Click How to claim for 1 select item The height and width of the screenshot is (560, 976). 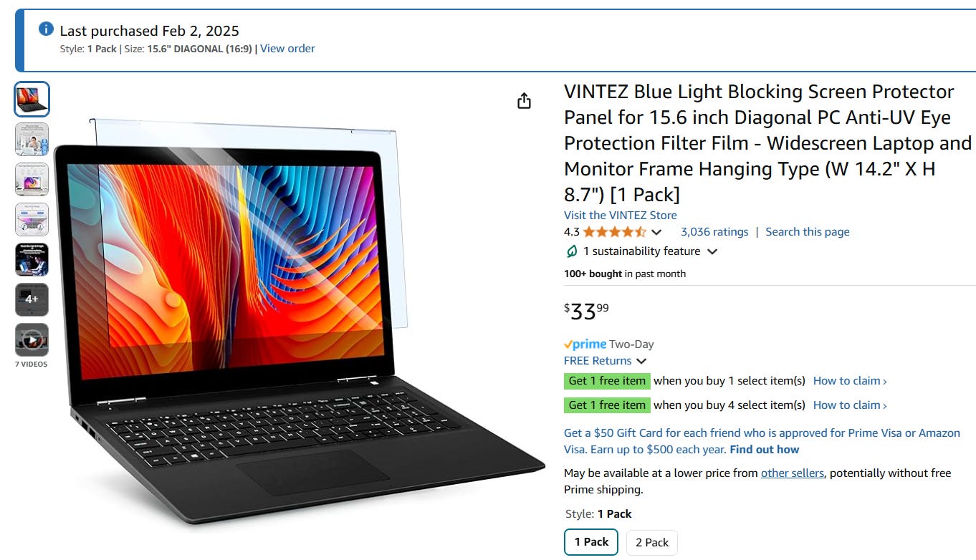pyautogui.click(x=850, y=381)
